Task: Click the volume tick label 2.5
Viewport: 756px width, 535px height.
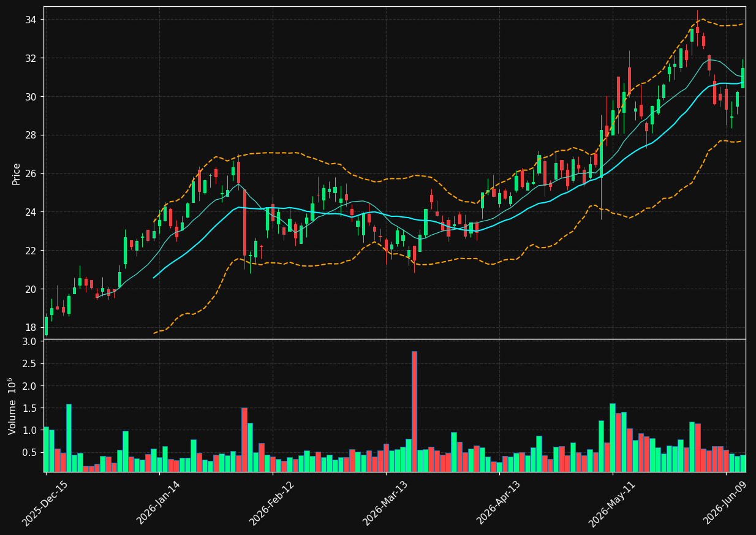Action: (29, 364)
